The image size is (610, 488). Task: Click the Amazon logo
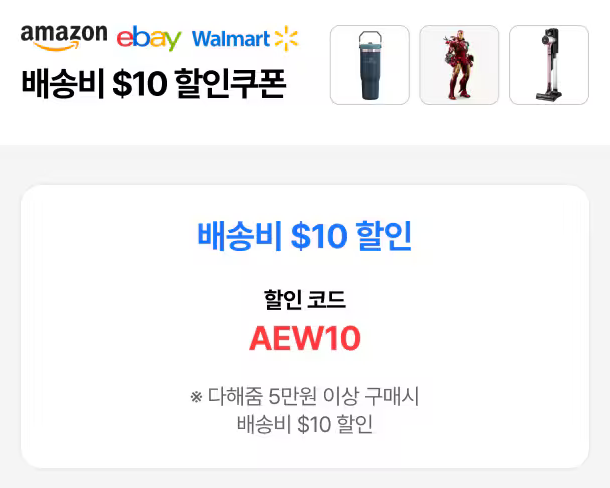(x=63, y=36)
